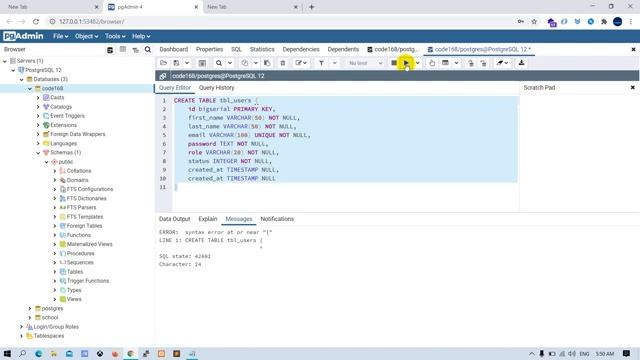Switch to the Properties tab
640x360 pixels.
click(209, 49)
